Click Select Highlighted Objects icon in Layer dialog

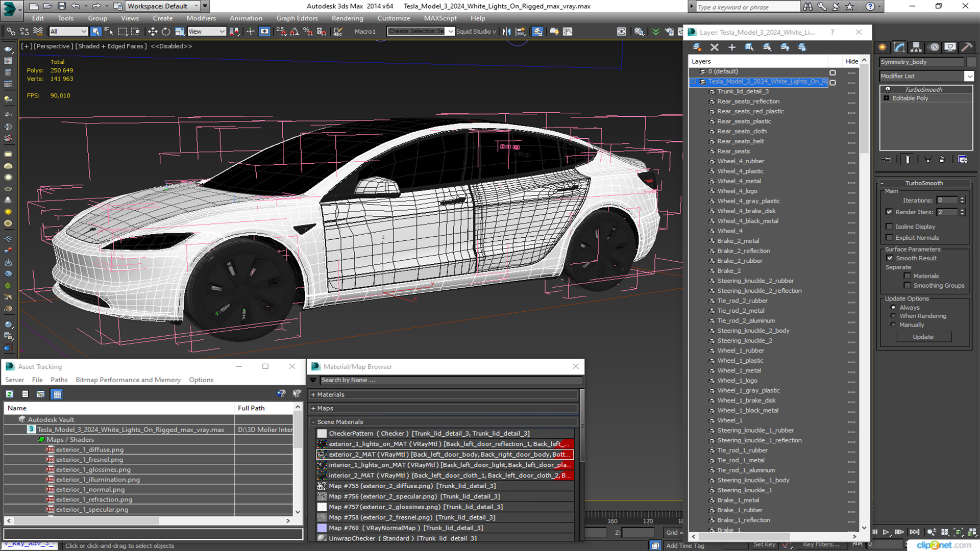tap(749, 47)
